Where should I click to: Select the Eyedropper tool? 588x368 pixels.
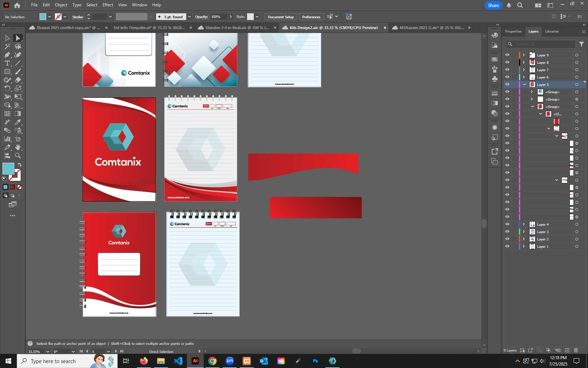pos(18,122)
